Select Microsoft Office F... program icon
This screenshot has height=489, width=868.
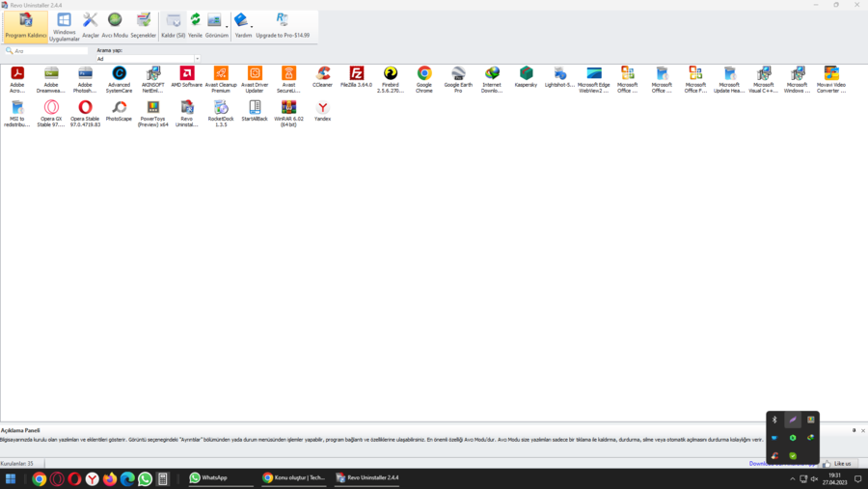coord(695,79)
